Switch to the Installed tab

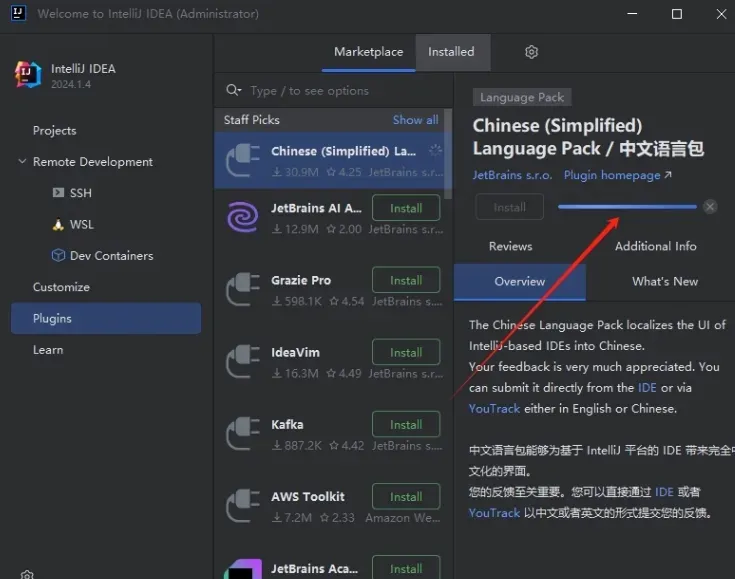(451, 52)
